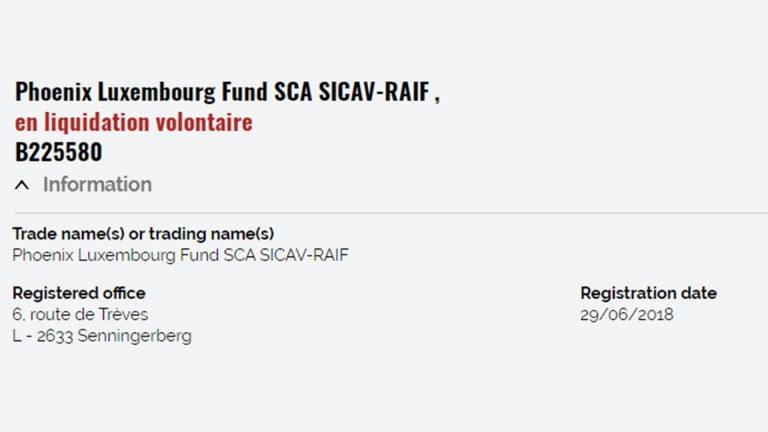Click the Phoenix Luxembourg Fund company title
768x432 pixels.
(x=227, y=93)
